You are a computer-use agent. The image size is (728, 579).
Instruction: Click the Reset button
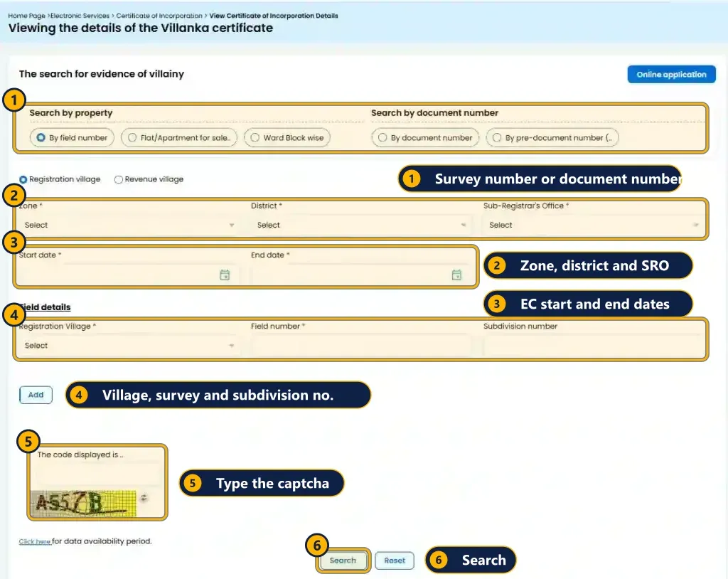[x=394, y=561]
